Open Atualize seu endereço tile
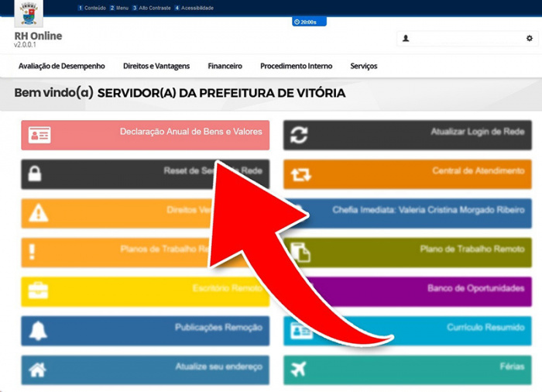542x392 pixels. tap(146, 370)
